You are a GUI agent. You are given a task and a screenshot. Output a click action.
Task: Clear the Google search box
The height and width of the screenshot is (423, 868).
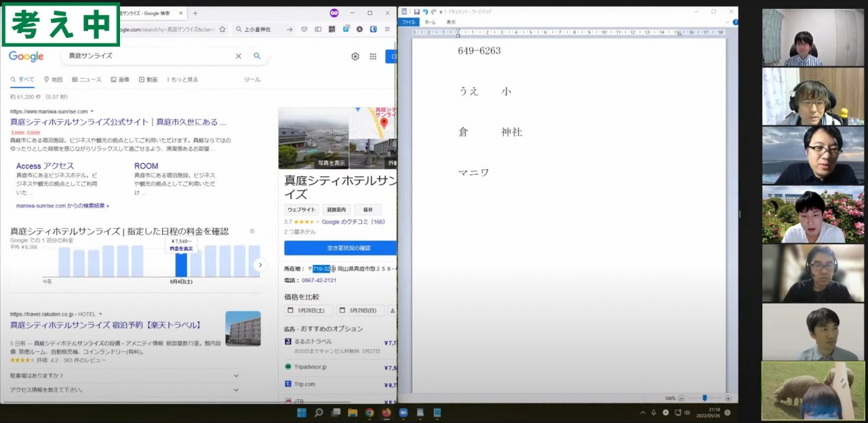pos(238,56)
